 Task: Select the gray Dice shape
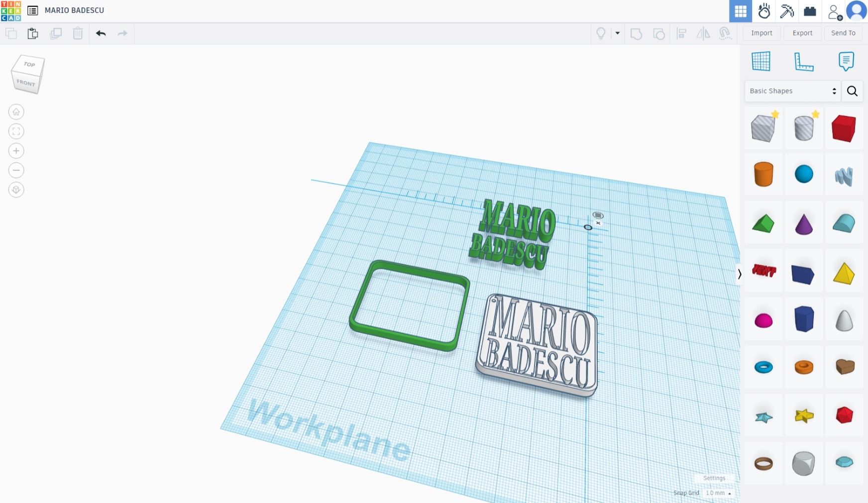tap(804, 463)
